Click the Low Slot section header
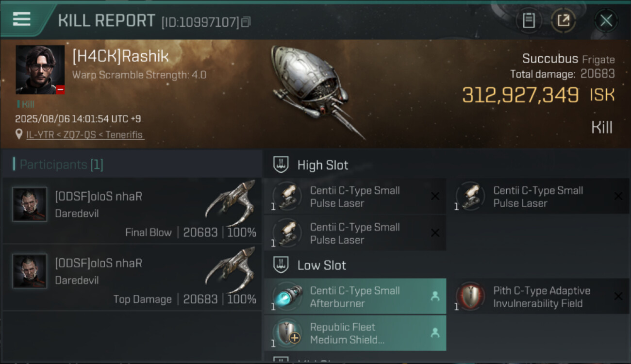The height and width of the screenshot is (364, 631). coord(321,265)
